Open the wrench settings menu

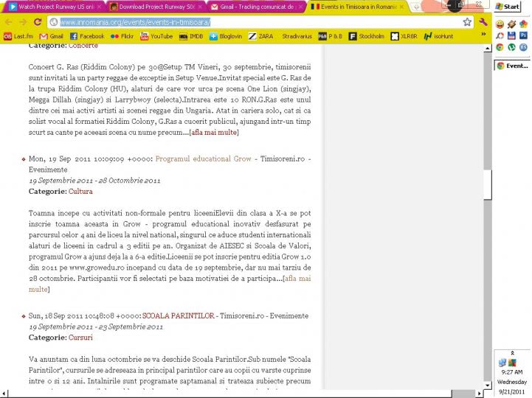click(x=483, y=22)
